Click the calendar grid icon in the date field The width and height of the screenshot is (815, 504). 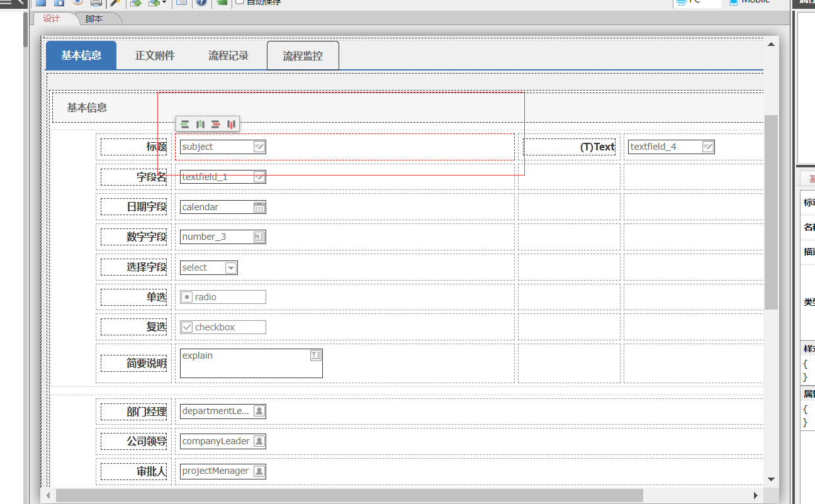[x=259, y=207]
